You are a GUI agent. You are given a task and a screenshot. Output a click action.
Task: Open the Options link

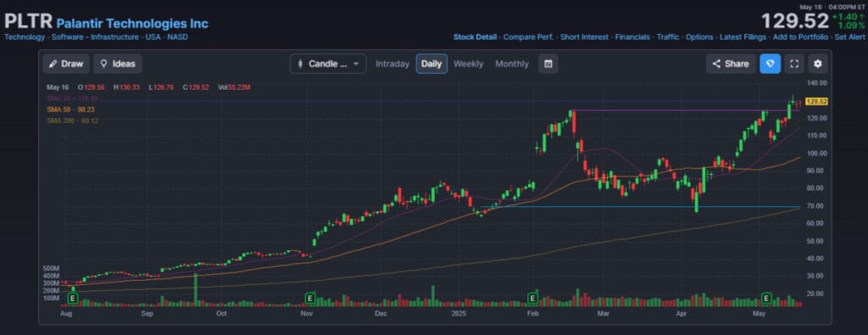point(699,37)
